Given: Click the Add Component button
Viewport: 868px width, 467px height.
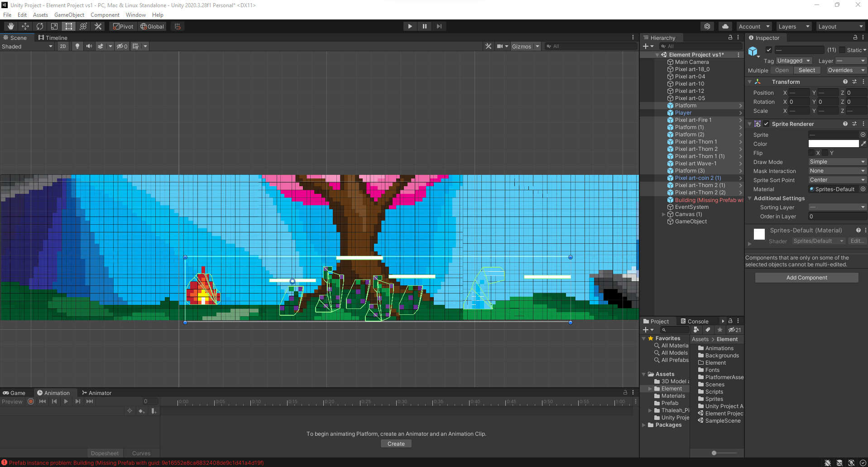Looking at the screenshot, I should coord(806,277).
